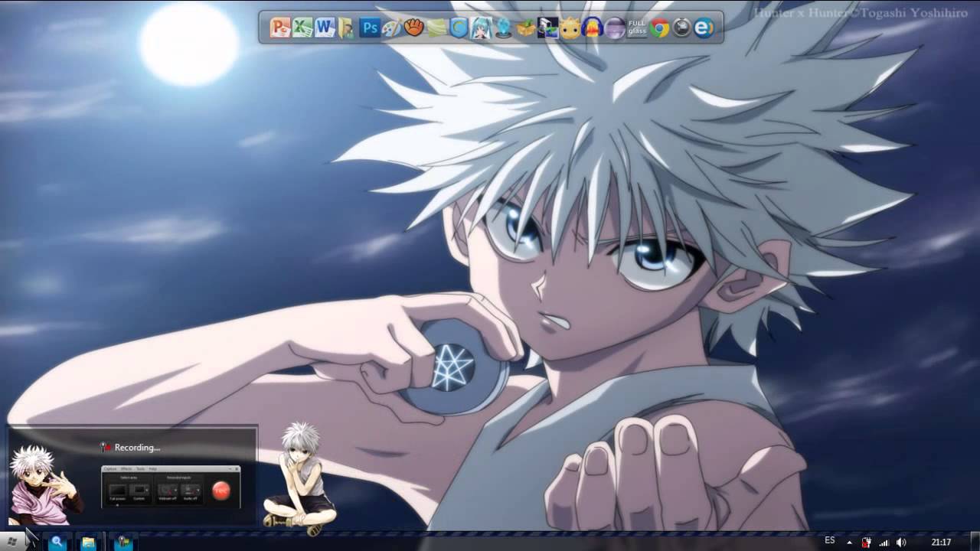
Task: Click the yellow cat face dock icon
Action: tap(570, 28)
